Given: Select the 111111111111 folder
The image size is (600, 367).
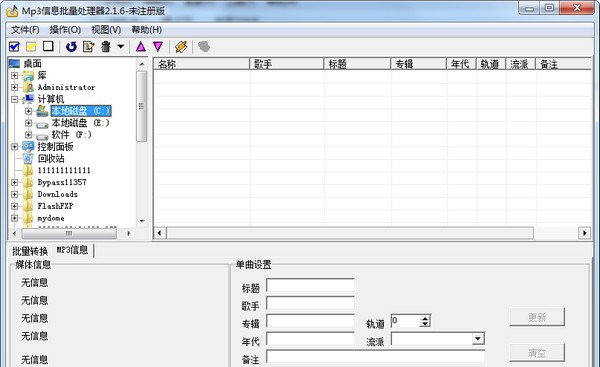Looking at the screenshot, I should [64, 170].
